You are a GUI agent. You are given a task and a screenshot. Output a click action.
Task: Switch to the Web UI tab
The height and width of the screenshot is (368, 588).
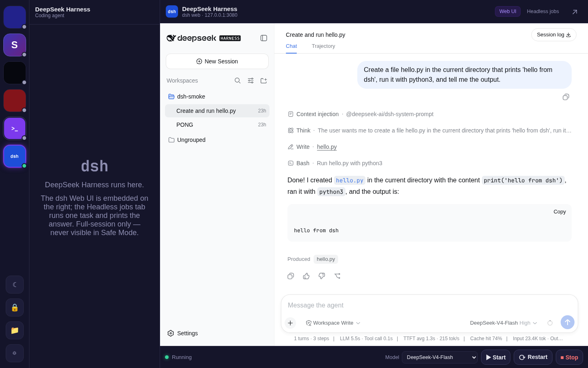point(508,11)
